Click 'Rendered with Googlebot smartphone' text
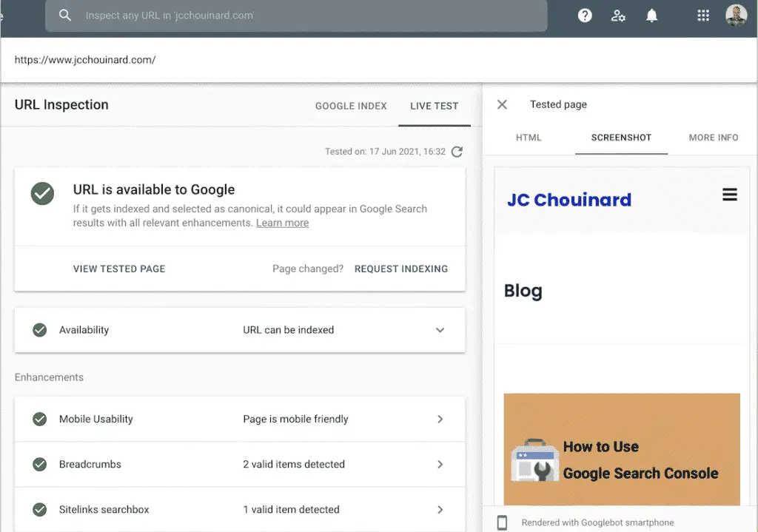 coord(597,522)
